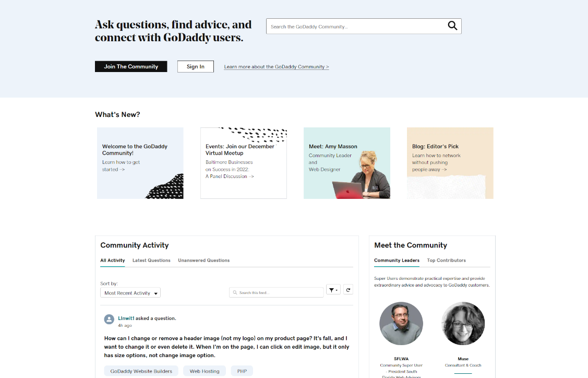
Task: Open the Welcome to the GoDaddy Community card
Action: click(x=140, y=163)
